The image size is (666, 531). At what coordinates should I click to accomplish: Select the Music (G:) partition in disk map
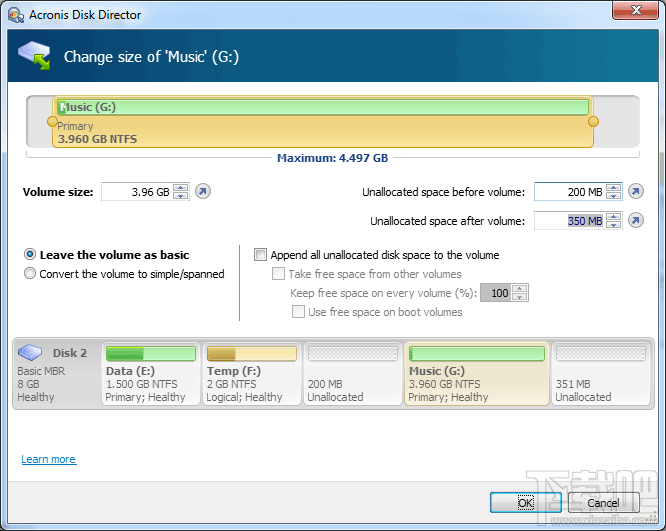coord(477,373)
